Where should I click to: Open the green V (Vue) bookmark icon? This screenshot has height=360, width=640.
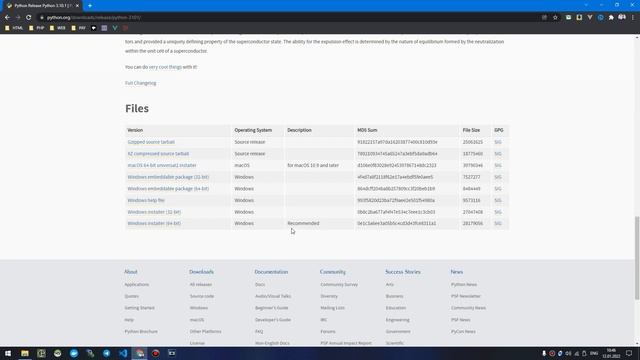pos(115,28)
